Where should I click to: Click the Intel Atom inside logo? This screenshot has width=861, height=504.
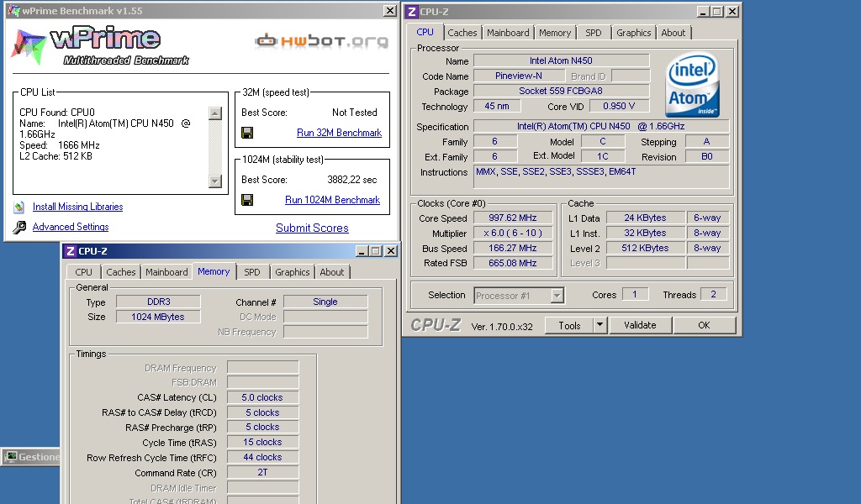692,85
